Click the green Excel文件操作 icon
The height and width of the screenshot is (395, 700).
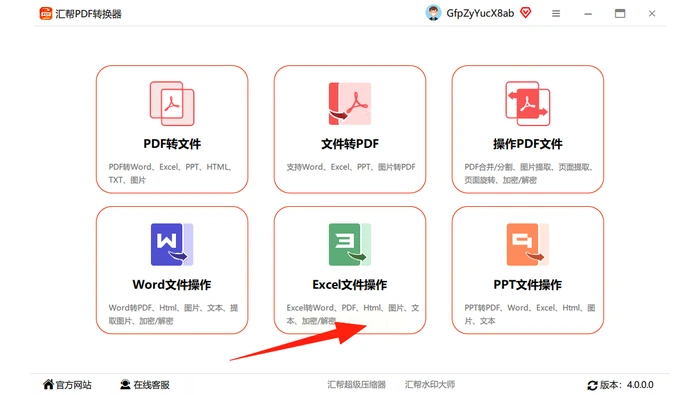tap(350, 245)
